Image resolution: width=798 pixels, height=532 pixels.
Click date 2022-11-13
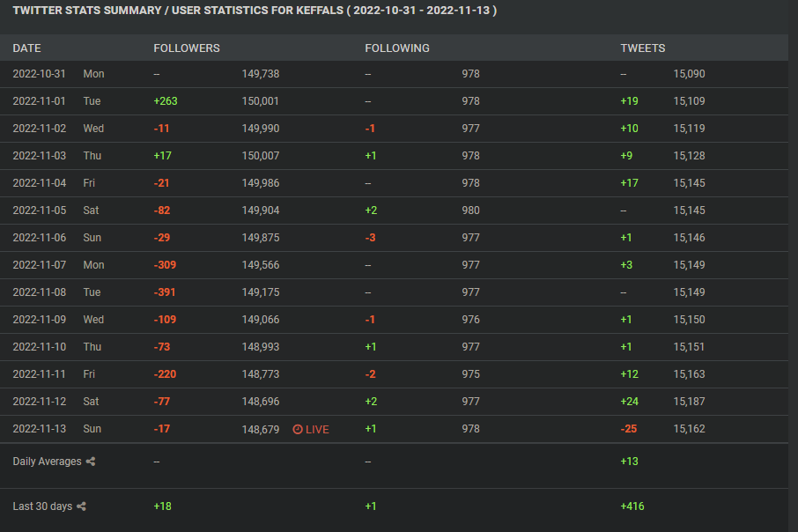tap(39, 429)
